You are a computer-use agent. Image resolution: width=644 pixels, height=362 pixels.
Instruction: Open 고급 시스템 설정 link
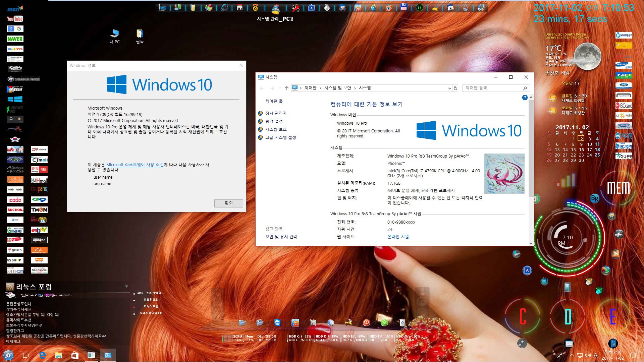tap(281, 137)
